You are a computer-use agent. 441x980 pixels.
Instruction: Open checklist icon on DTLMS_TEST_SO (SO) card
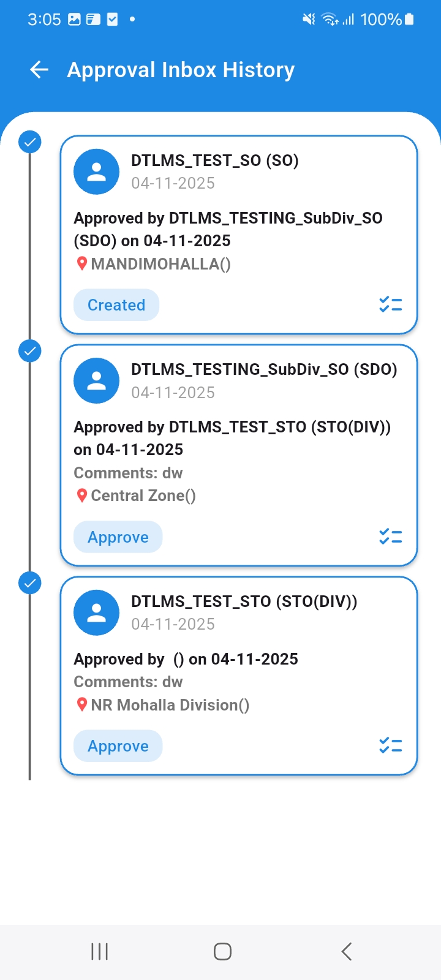[x=390, y=304]
